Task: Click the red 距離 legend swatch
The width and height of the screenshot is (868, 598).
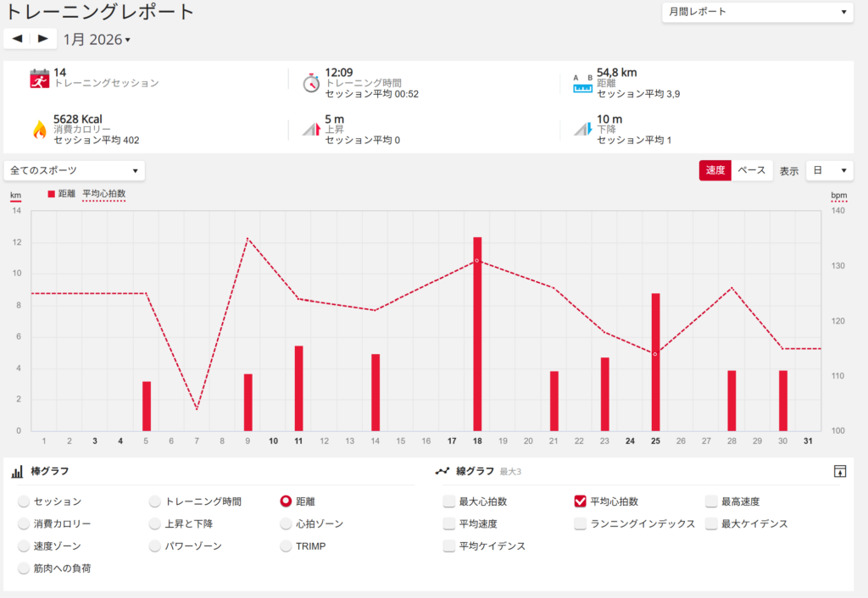Action: [52, 194]
